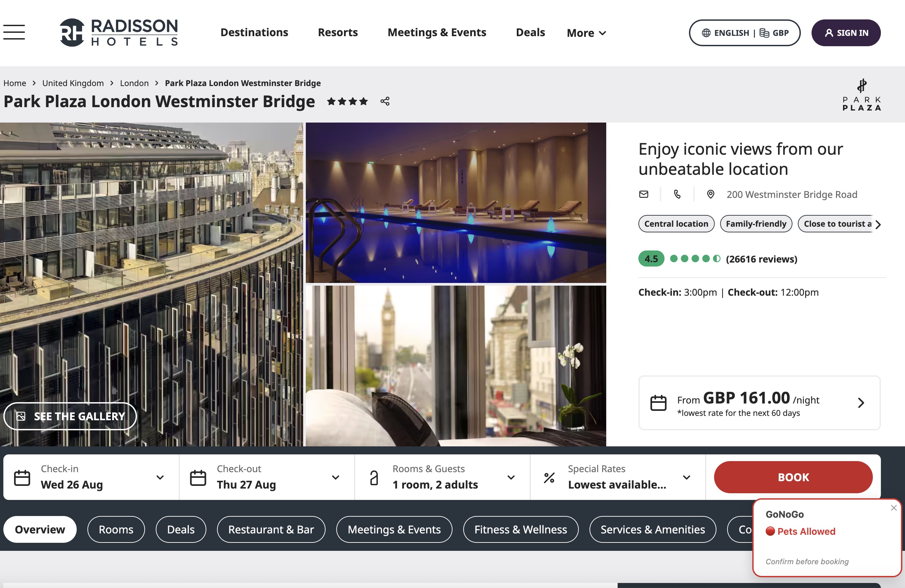Open Destinations menu
Screen dimensions: 905x588
point(255,32)
